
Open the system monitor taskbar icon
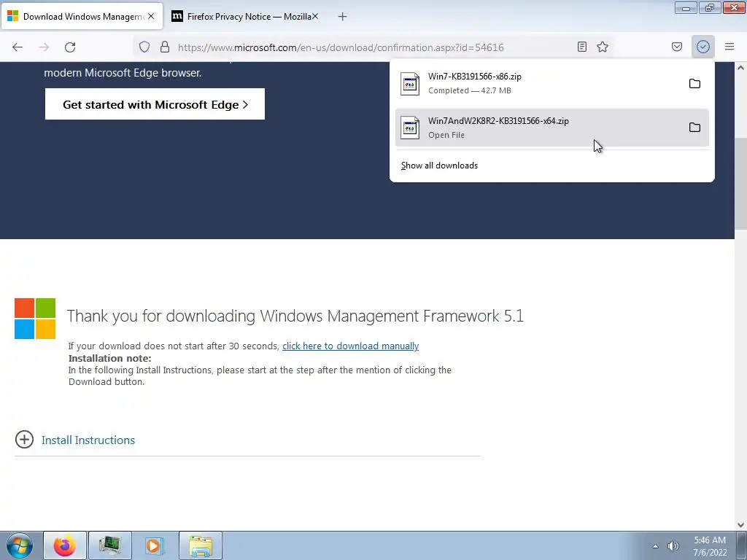click(x=110, y=545)
